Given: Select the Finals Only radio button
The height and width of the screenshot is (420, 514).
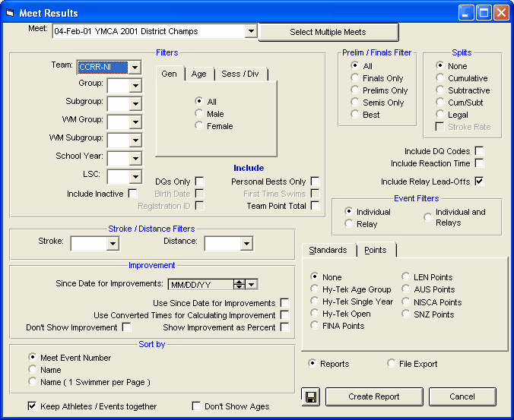Looking at the screenshot, I should pos(356,78).
